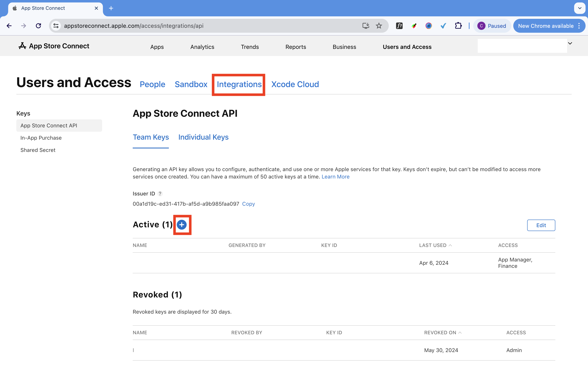Open the Business menu
The height and width of the screenshot is (368, 588).
click(x=344, y=47)
